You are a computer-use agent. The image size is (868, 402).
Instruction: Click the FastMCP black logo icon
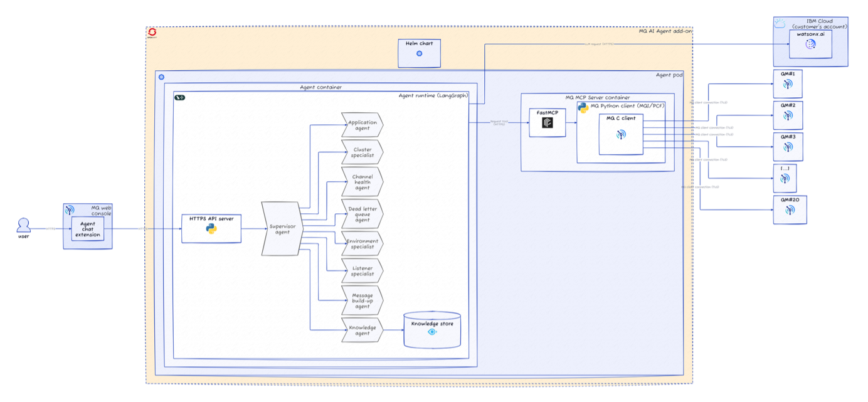pos(548,123)
